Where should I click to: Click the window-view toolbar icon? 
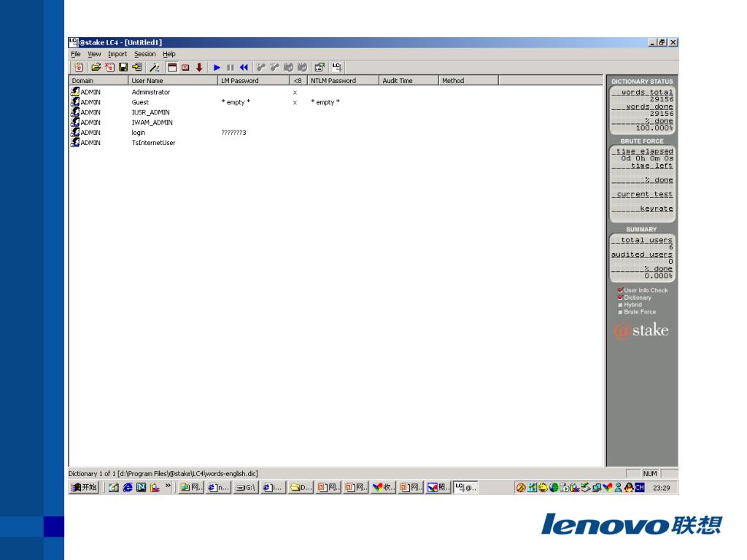tap(172, 68)
